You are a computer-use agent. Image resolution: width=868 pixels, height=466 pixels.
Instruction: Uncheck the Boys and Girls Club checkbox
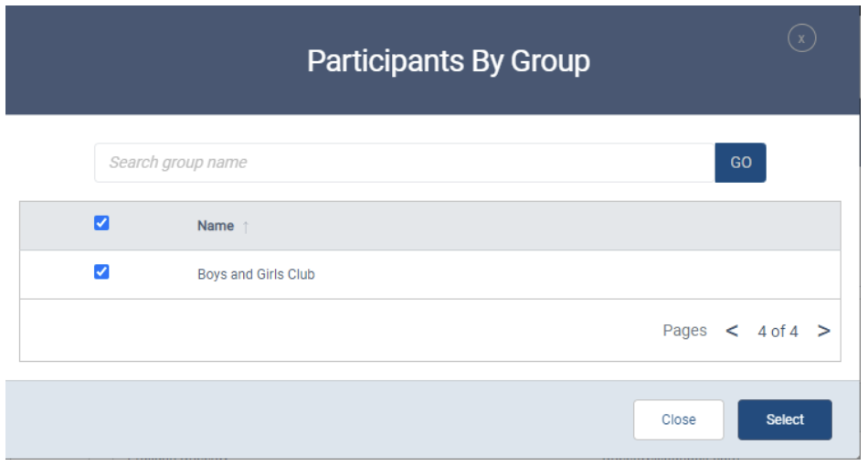101,271
